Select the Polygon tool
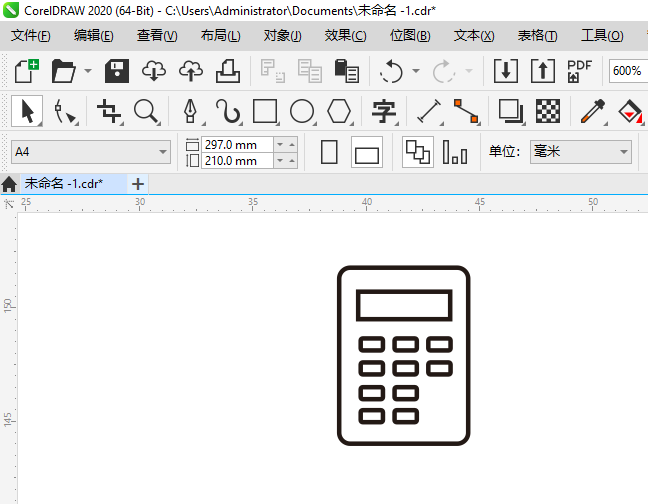The height and width of the screenshot is (504, 648). pos(339,111)
